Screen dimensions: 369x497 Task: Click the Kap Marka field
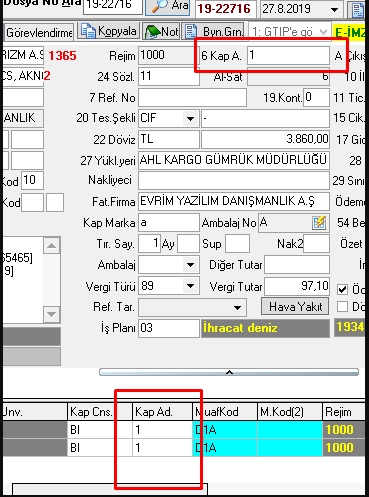coord(169,223)
